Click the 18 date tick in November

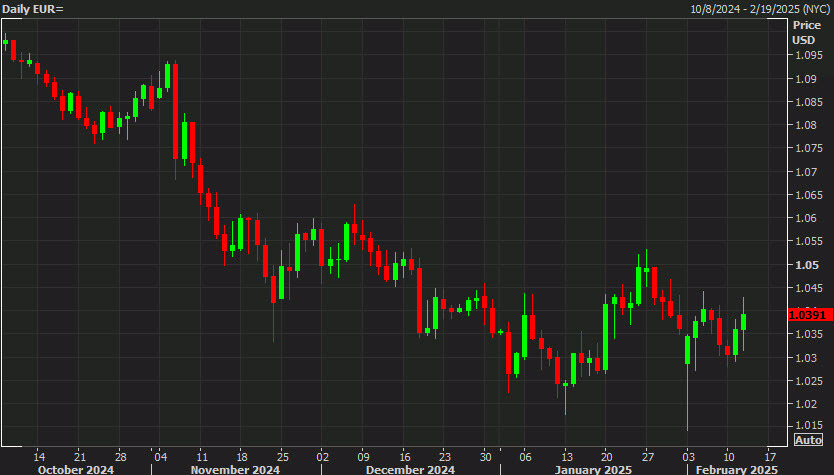242,457
